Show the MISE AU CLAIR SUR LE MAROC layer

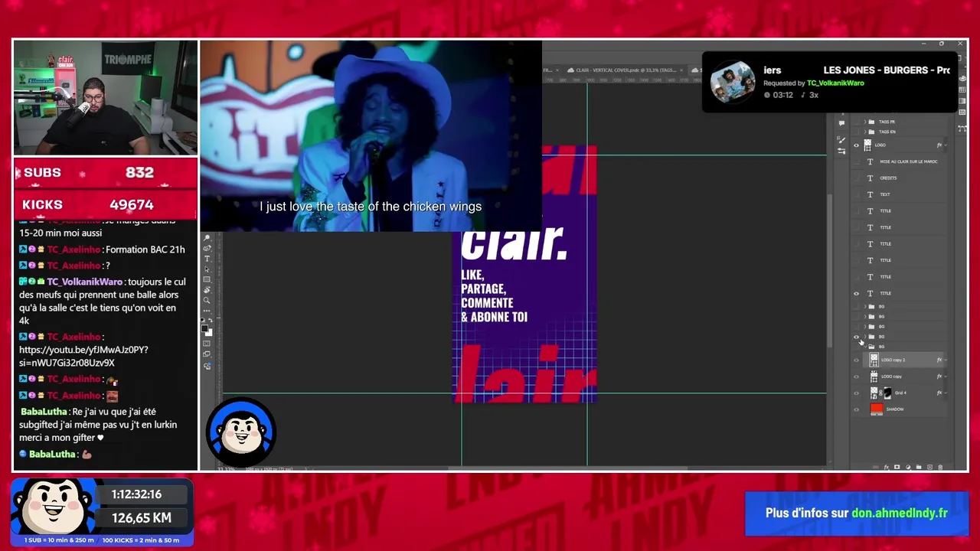tap(856, 161)
